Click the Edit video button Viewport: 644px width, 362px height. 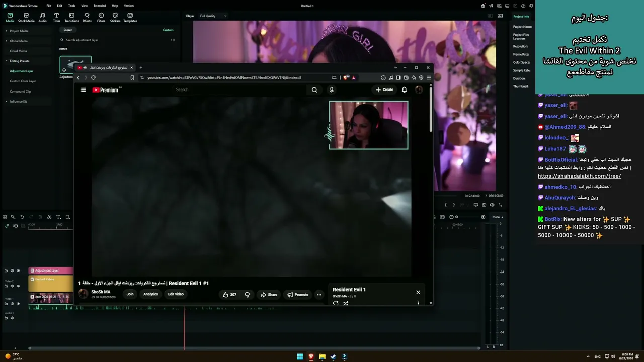[x=176, y=294]
